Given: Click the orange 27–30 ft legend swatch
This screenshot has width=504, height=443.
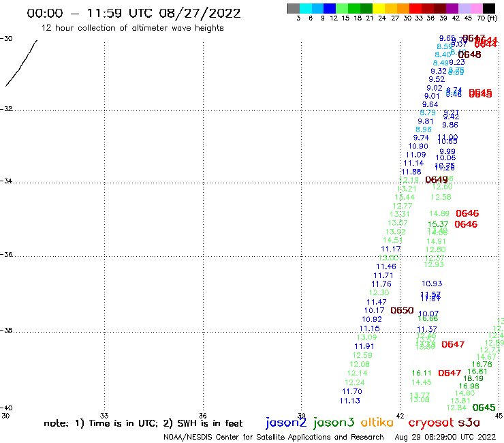Looking at the screenshot, I should [x=403, y=8].
